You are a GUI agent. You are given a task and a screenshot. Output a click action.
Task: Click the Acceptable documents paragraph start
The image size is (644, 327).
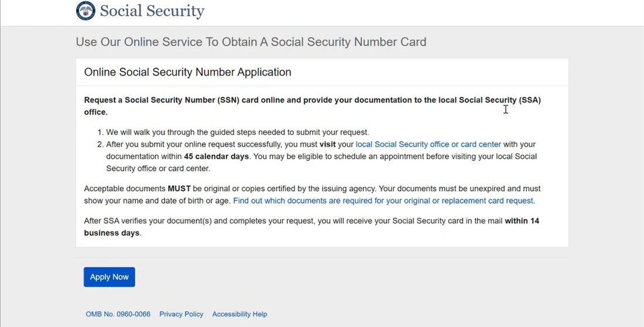click(125, 188)
